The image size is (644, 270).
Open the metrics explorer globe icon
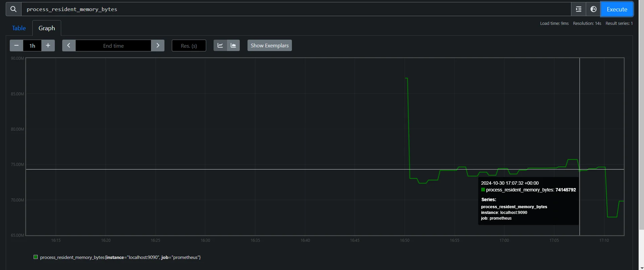594,9
